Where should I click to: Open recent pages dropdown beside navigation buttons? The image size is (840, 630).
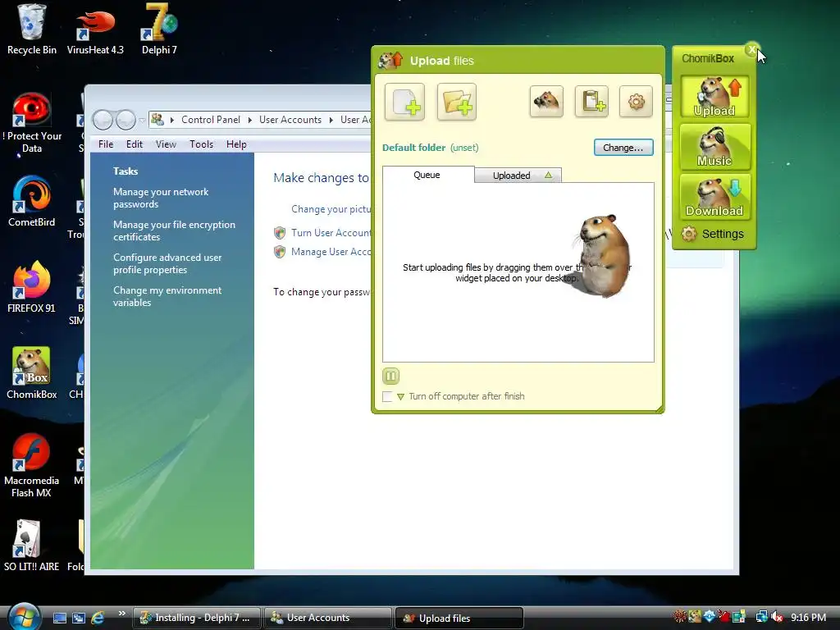142,120
